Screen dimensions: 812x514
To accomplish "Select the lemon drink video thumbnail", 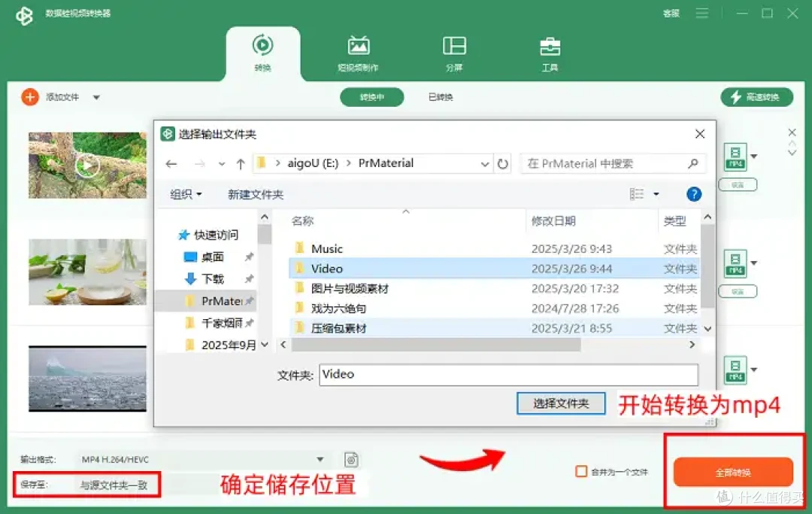I will click(87, 272).
